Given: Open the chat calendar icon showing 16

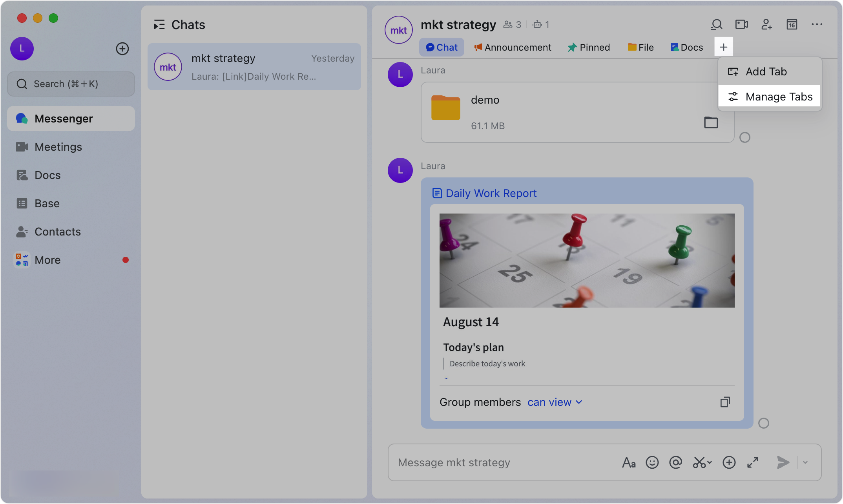Looking at the screenshot, I should 792,24.
